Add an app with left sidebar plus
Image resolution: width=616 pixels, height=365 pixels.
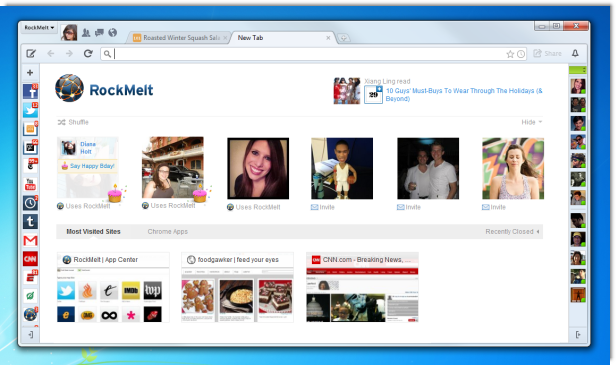tap(30, 73)
